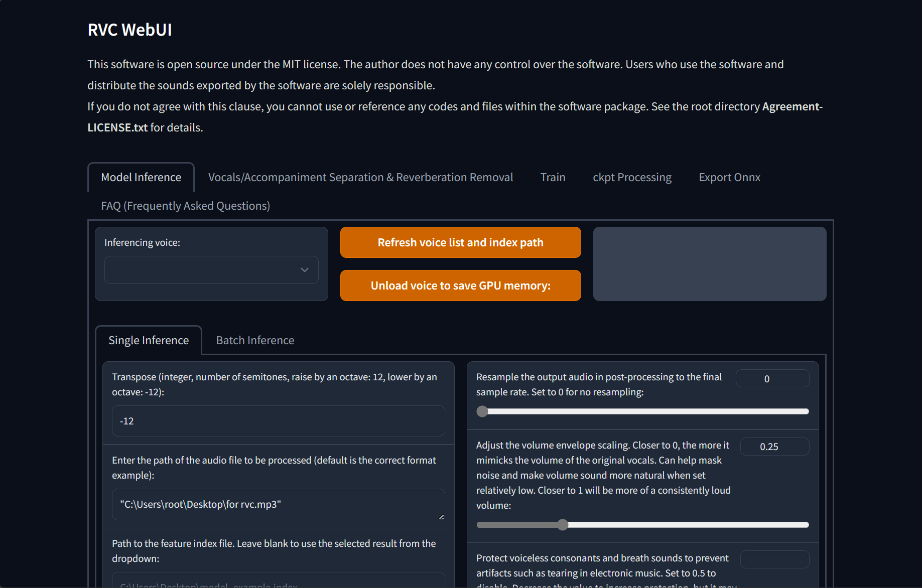Click the resample rate number box

(x=772, y=379)
